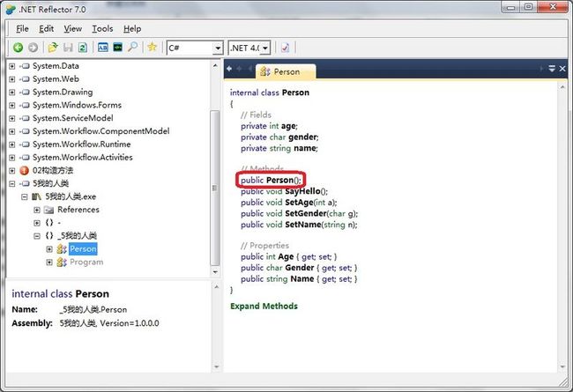Expand the Person class node

point(49,249)
